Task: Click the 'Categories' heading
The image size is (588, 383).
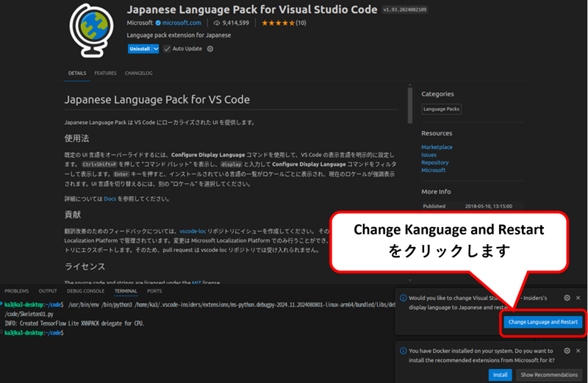Action: click(x=437, y=94)
